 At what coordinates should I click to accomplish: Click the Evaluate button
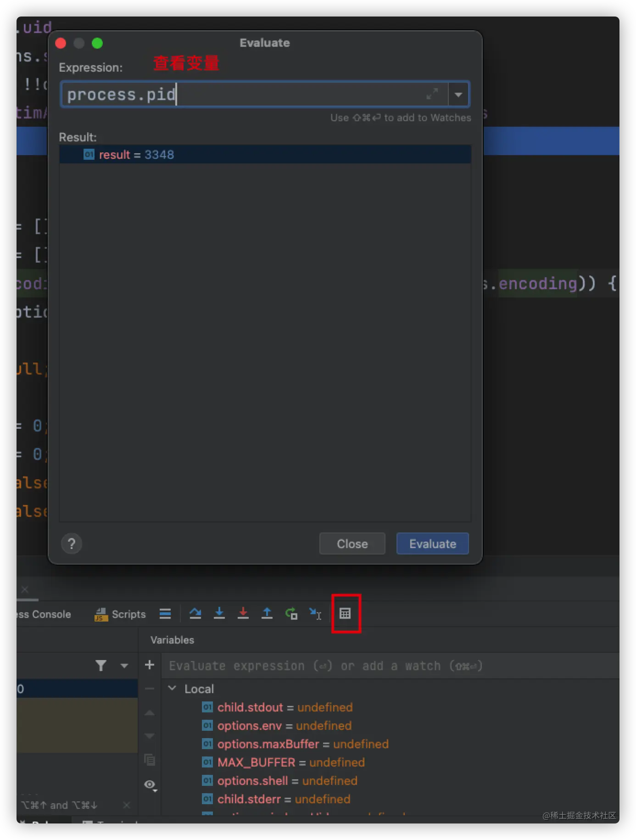pyautogui.click(x=433, y=544)
